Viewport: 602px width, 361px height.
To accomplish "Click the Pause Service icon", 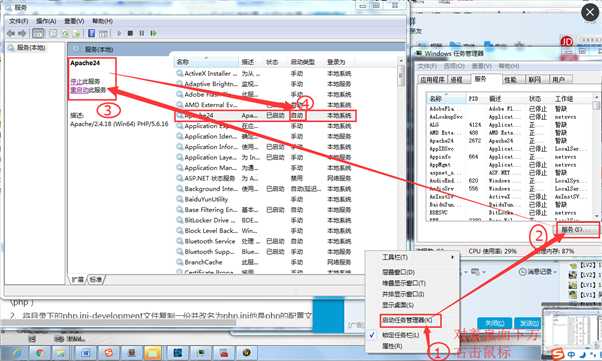I will (x=142, y=33).
